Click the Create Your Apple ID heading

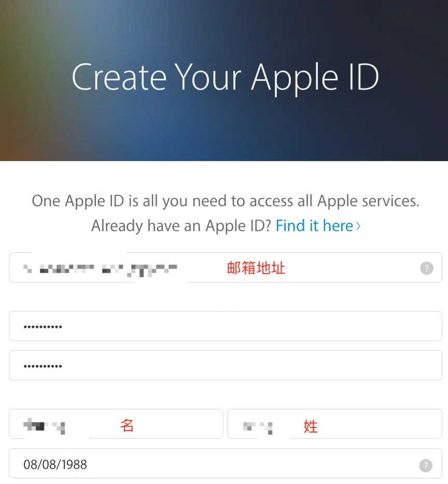tap(225, 78)
